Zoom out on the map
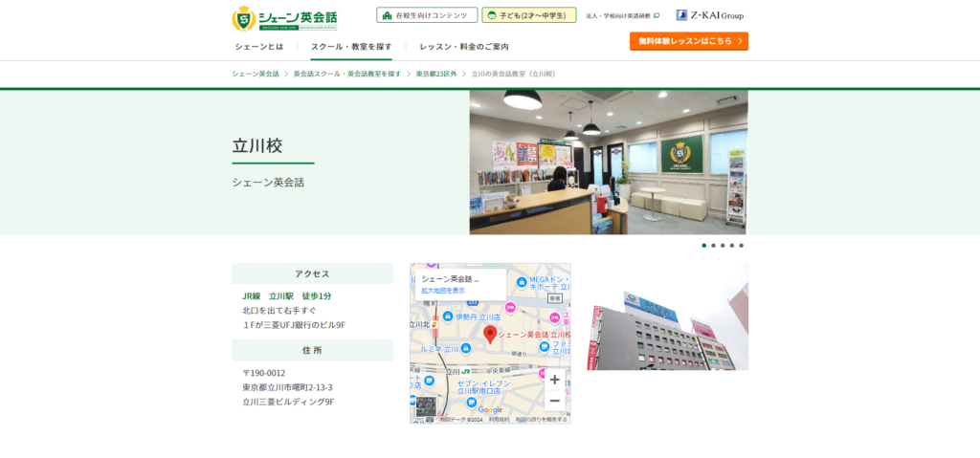Screen dimensions: 980x458 pos(554,402)
